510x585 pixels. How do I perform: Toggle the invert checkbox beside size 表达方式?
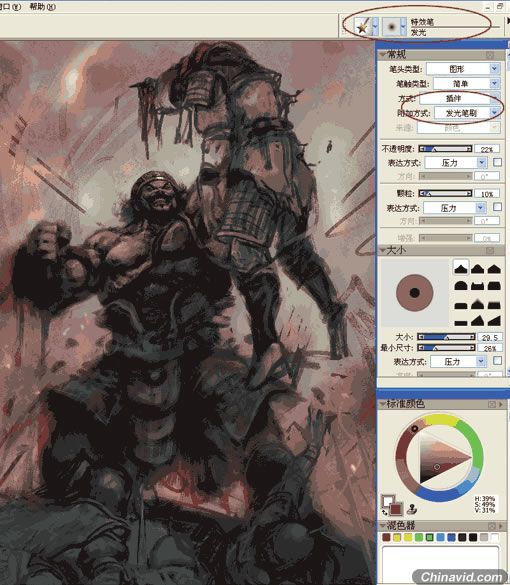pos(497,360)
